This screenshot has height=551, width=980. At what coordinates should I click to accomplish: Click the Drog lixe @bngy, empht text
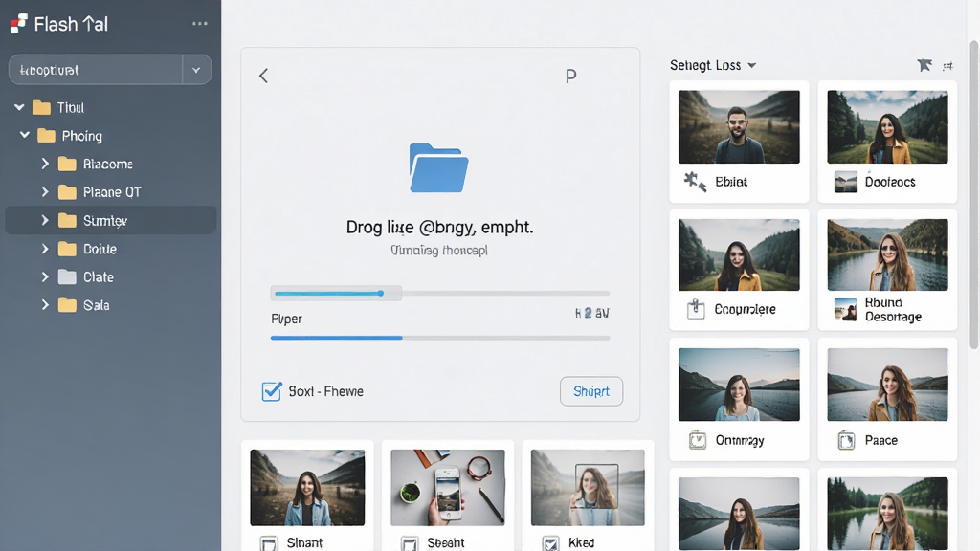pyautogui.click(x=440, y=227)
